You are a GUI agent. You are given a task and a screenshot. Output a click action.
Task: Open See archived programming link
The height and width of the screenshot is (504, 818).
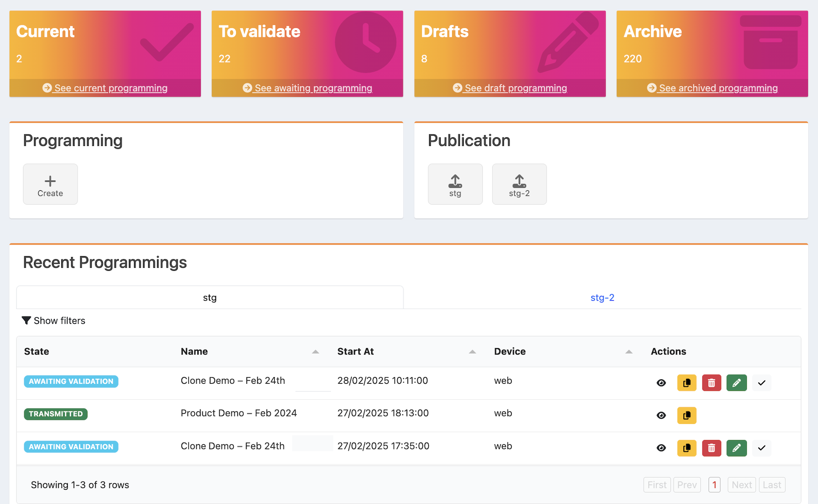point(712,88)
